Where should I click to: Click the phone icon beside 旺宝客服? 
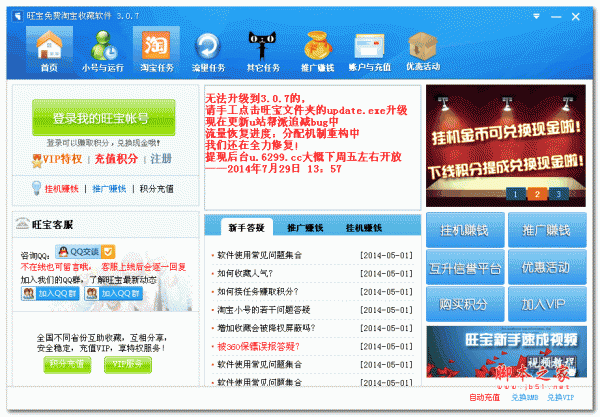23,223
